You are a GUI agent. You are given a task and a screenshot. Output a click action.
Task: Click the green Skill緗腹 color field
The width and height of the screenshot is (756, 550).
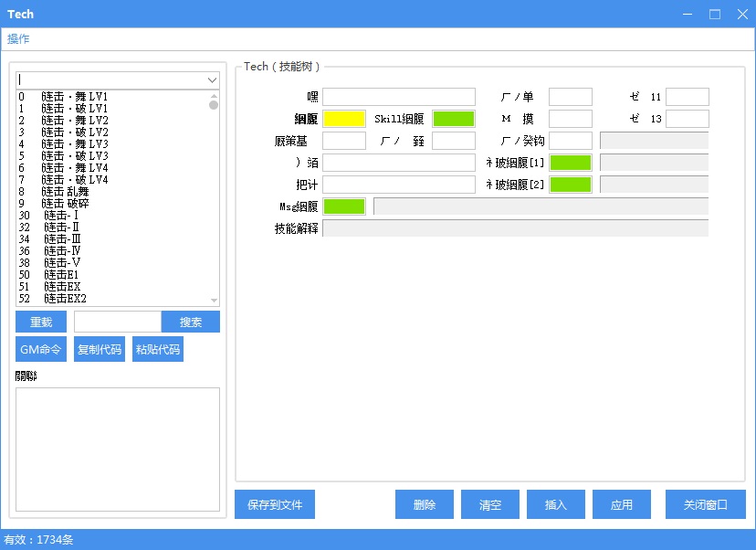click(x=454, y=119)
